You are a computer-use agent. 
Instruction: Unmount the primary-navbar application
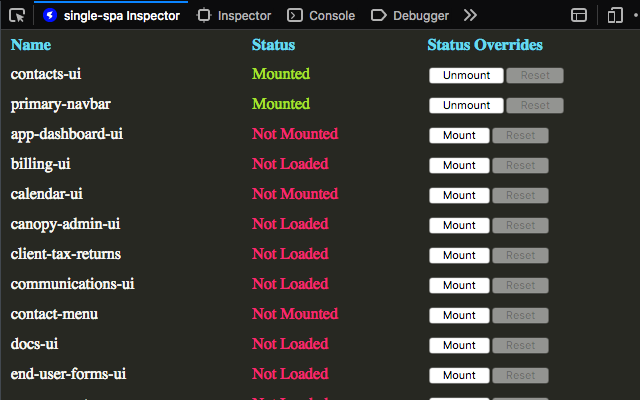coord(466,105)
